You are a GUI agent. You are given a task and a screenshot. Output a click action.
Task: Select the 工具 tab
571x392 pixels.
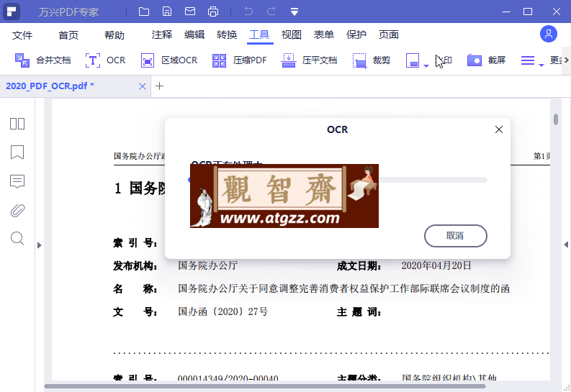[260, 35]
